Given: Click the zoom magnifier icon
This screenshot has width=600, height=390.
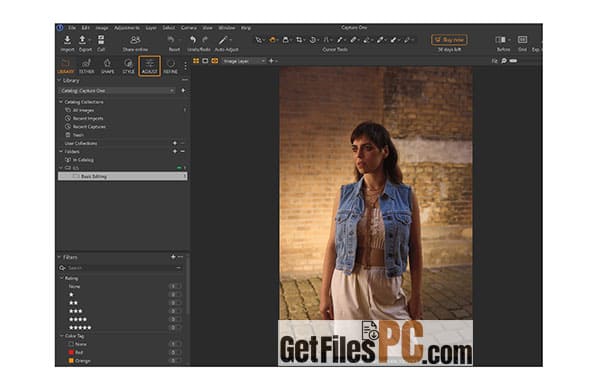Looking at the screenshot, I should pyautogui.click(x=504, y=61).
